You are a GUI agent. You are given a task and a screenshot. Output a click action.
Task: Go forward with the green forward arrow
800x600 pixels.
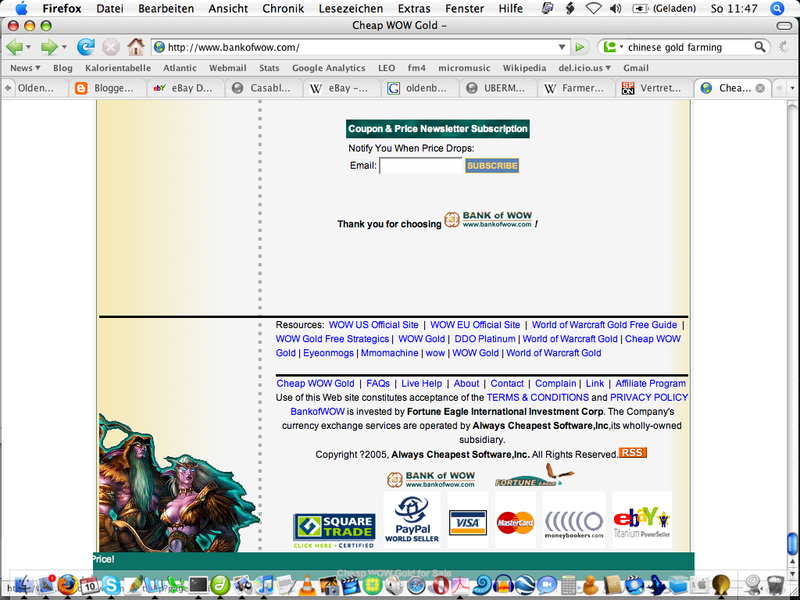click(49, 47)
